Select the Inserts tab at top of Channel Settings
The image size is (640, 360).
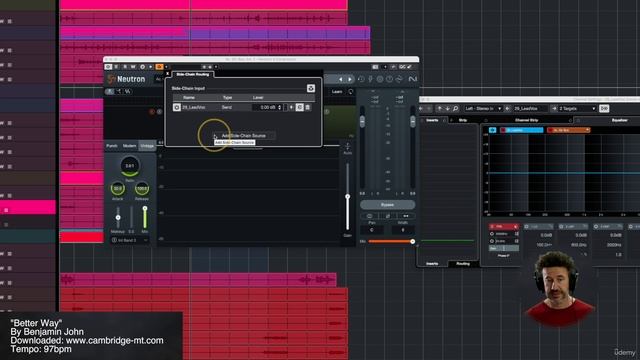coord(432,120)
